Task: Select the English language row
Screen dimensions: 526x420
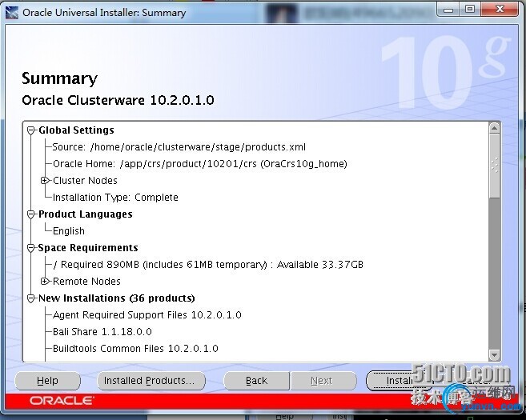Action: 69,231
